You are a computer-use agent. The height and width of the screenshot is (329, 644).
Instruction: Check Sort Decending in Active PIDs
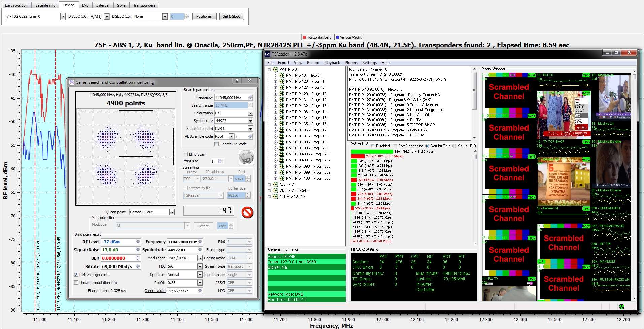[x=395, y=146]
